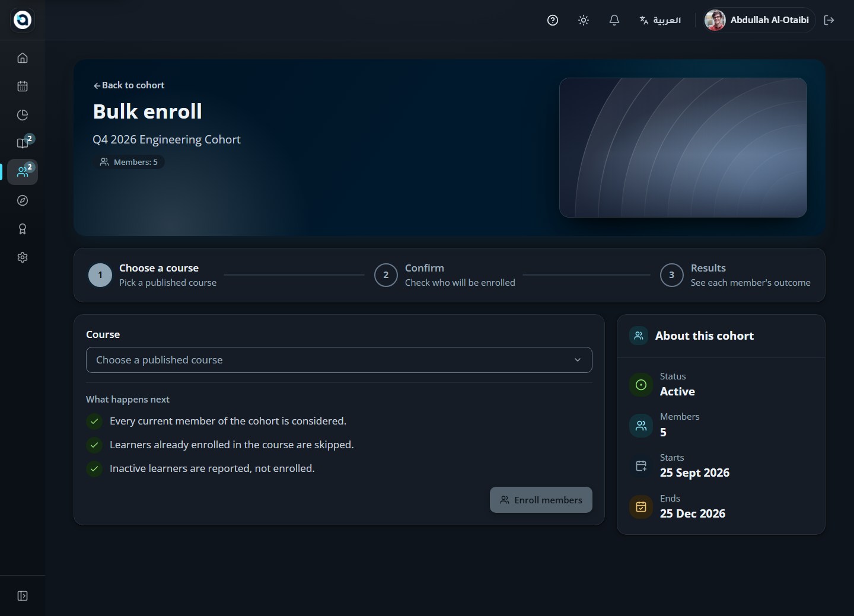Click 'Learners already enrolled in the course are skipped.'
The image size is (854, 616).
coord(232,445)
